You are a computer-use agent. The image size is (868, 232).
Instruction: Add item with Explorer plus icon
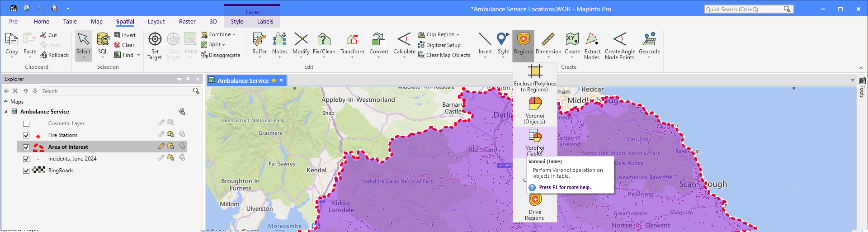[x=6, y=91]
